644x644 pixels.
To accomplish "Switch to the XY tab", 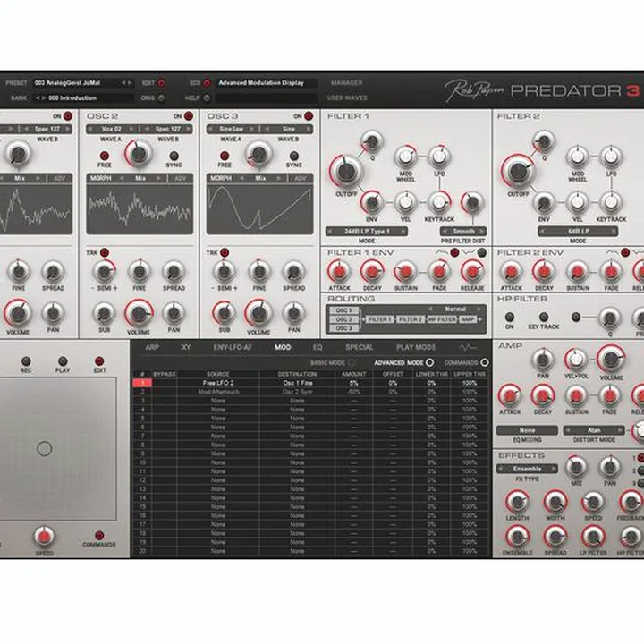I will coord(186,347).
